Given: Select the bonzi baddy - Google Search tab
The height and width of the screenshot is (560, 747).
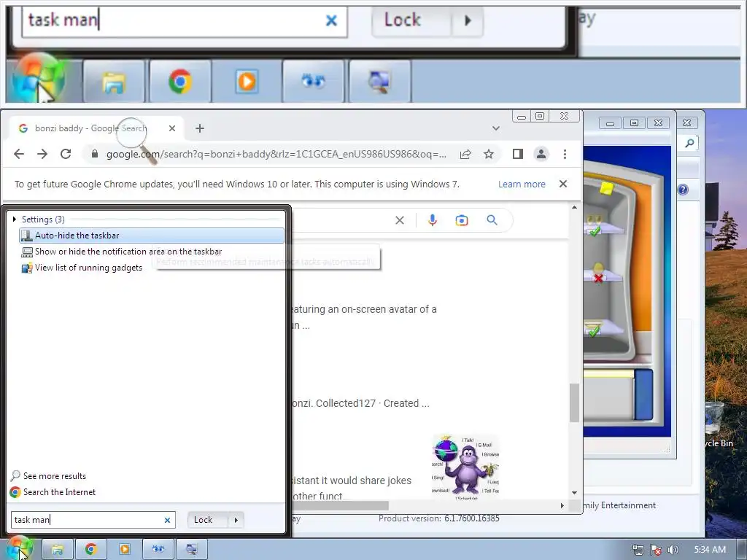Looking at the screenshot, I should 97,128.
